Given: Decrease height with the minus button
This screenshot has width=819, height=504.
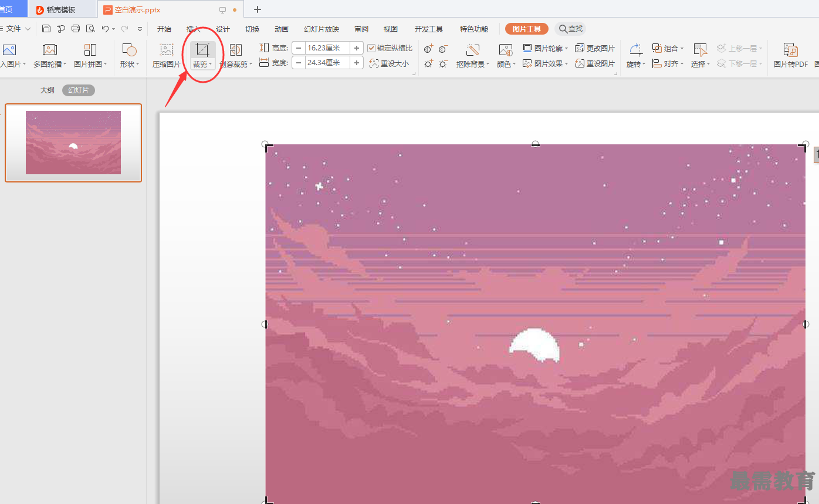Looking at the screenshot, I should [299, 48].
